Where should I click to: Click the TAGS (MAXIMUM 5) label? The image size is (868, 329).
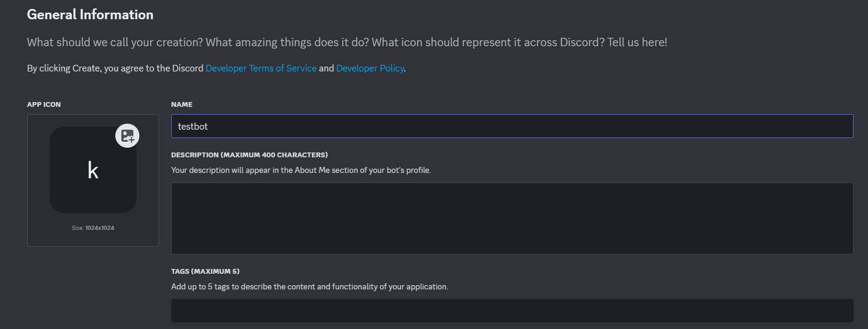[205, 271]
